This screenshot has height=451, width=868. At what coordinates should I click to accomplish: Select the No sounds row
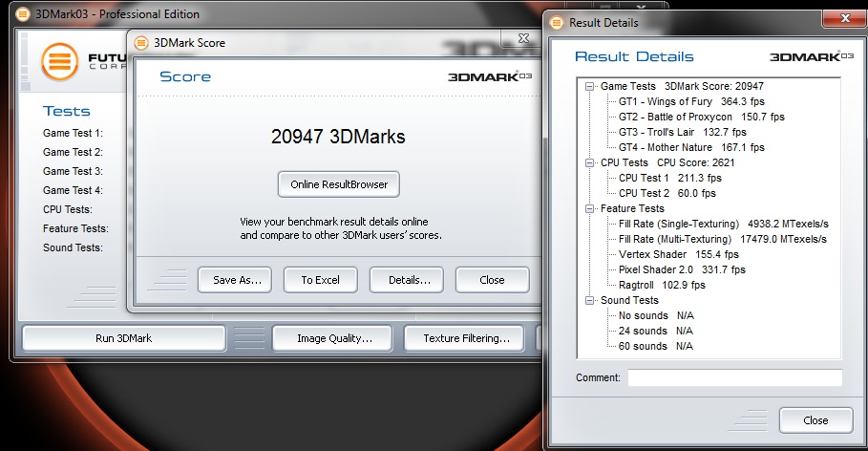point(656,315)
